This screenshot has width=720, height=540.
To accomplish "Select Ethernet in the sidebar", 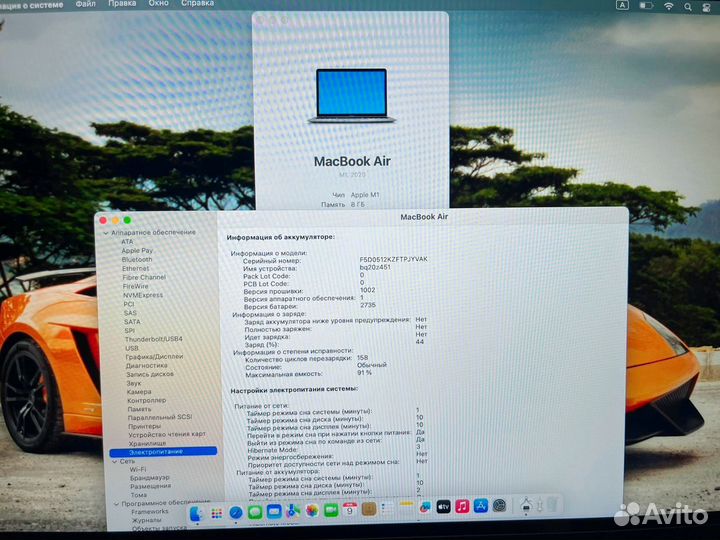I will tap(135, 268).
